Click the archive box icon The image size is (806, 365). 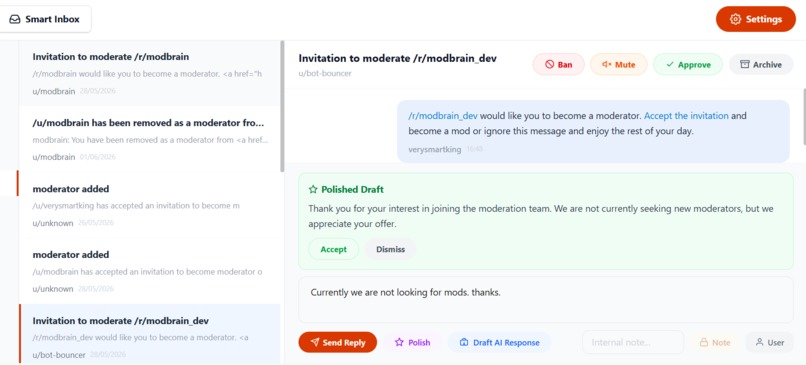pos(745,64)
